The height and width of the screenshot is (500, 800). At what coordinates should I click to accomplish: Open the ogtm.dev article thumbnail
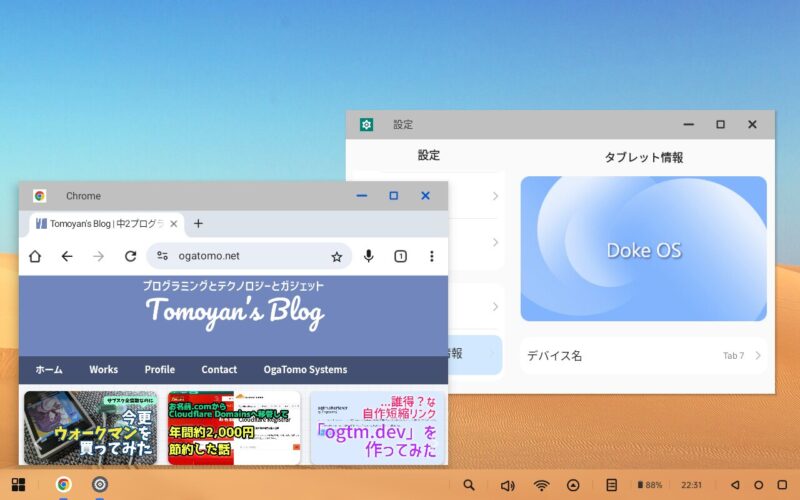click(375, 427)
